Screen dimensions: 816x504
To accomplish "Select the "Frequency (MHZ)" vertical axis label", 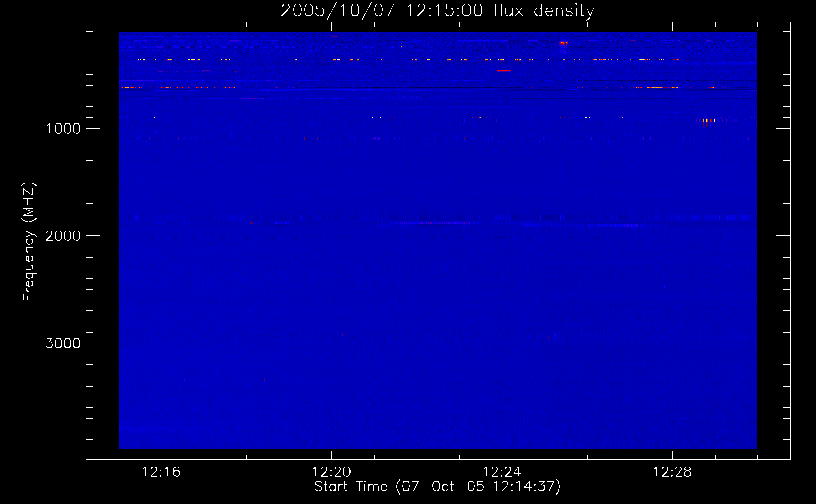I will [x=29, y=242].
